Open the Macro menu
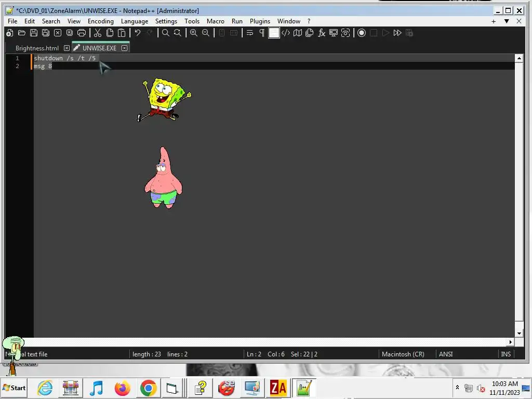 click(216, 21)
